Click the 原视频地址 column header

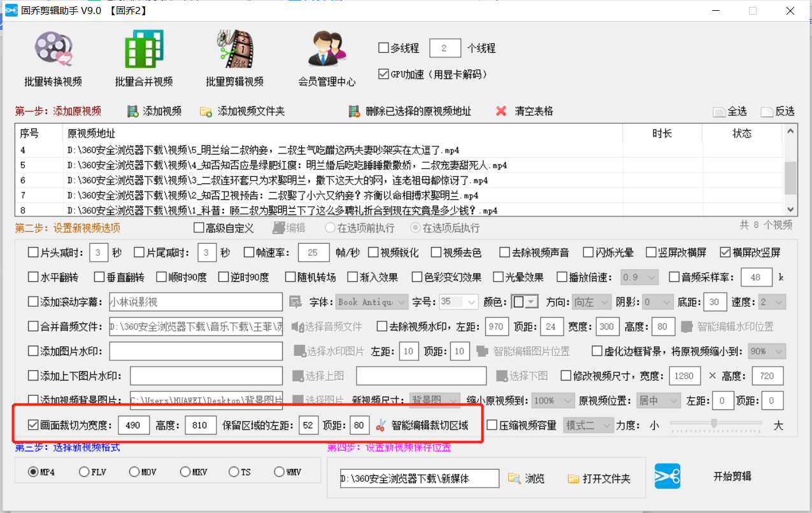click(x=343, y=134)
